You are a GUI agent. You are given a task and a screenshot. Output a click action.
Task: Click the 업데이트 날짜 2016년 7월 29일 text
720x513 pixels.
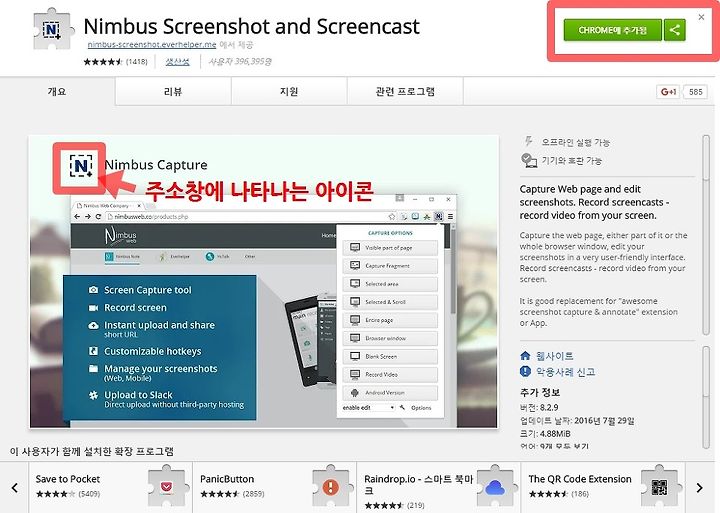point(577,421)
